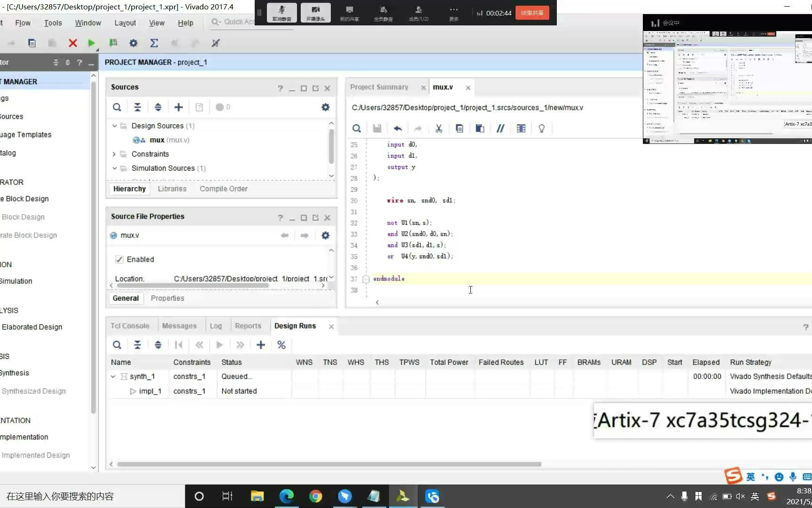
Task: Open the Layout menu
Action: tap(125, 23)
